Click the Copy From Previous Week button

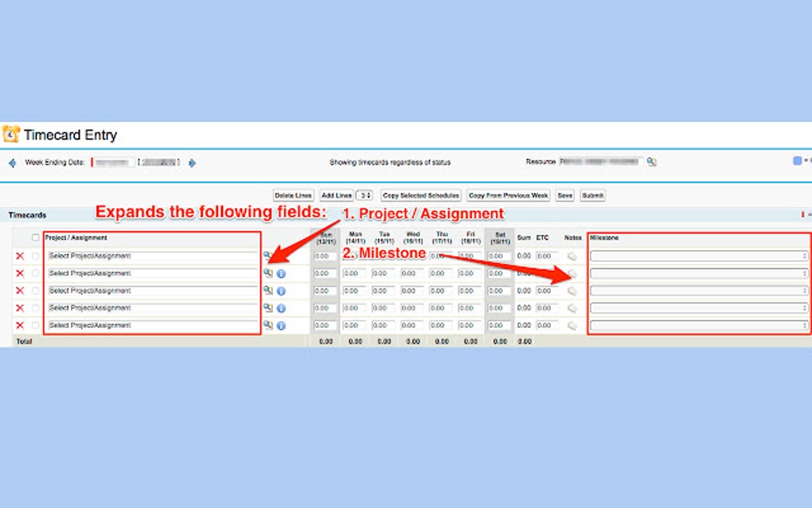click(510, 194)
